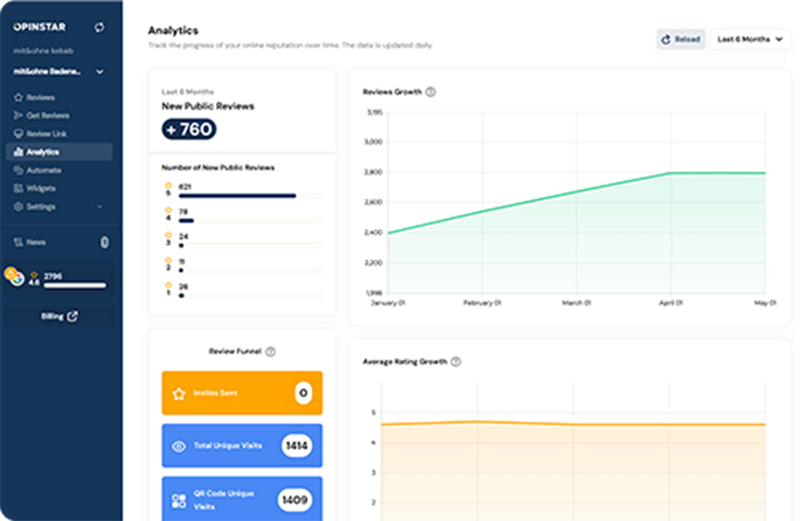812x521 pixels.
Task: Click the News count badge
Action: [104, 242]
